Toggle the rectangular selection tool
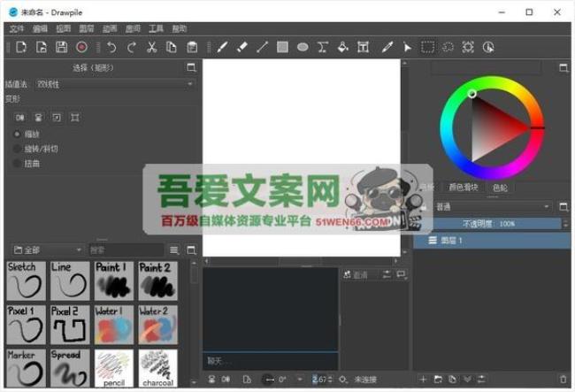This screenshot has width=575, height=392. (427, 47)
